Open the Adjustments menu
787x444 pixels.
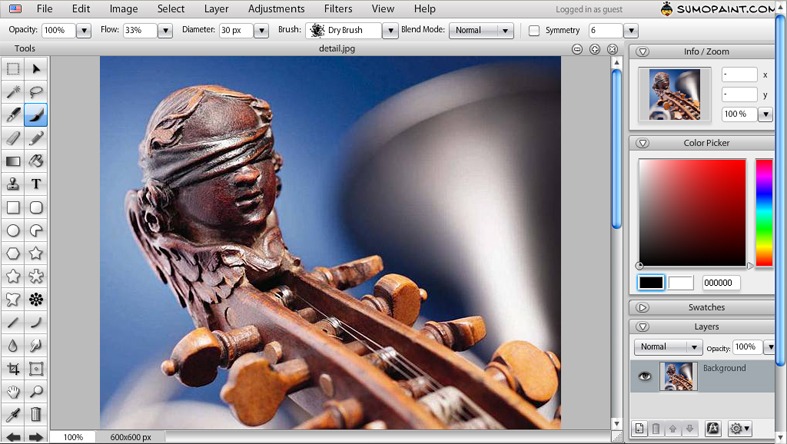276,9
